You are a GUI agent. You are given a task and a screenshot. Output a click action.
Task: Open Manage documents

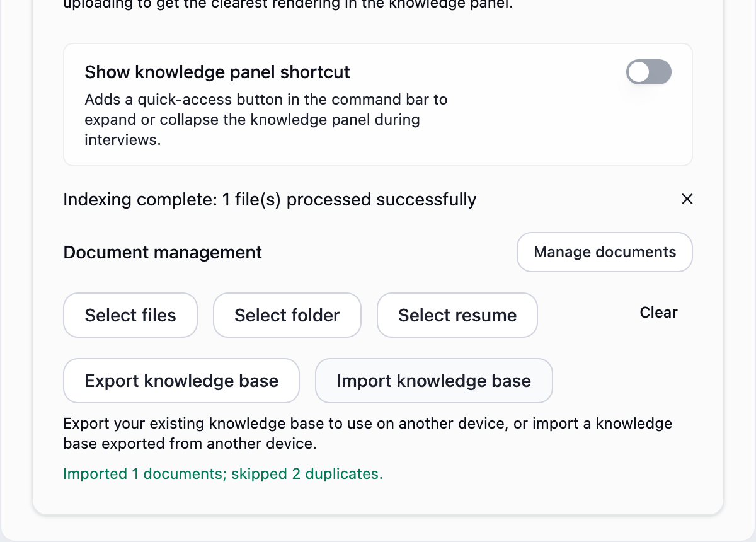605,252
